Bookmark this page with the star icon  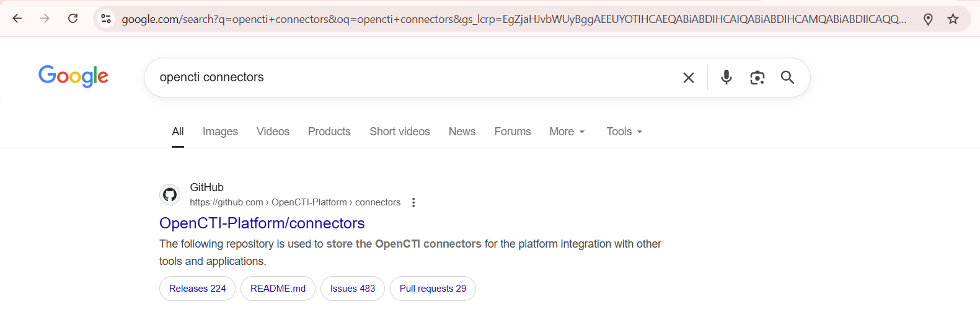(953, 19)
